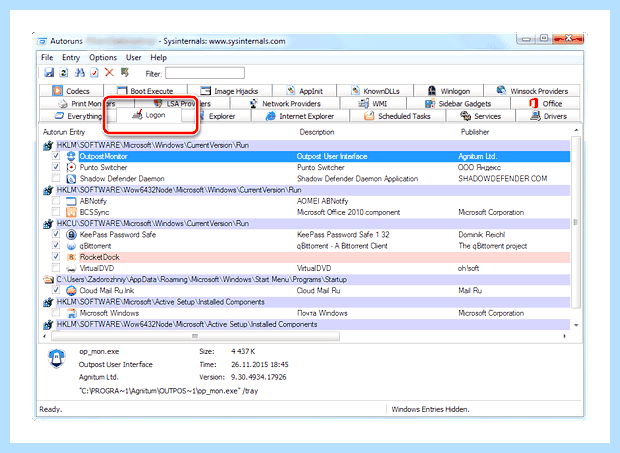The image size is (620, 453).
Task: Click the Microsoft Windows entry icon
Action: point(71,313)
